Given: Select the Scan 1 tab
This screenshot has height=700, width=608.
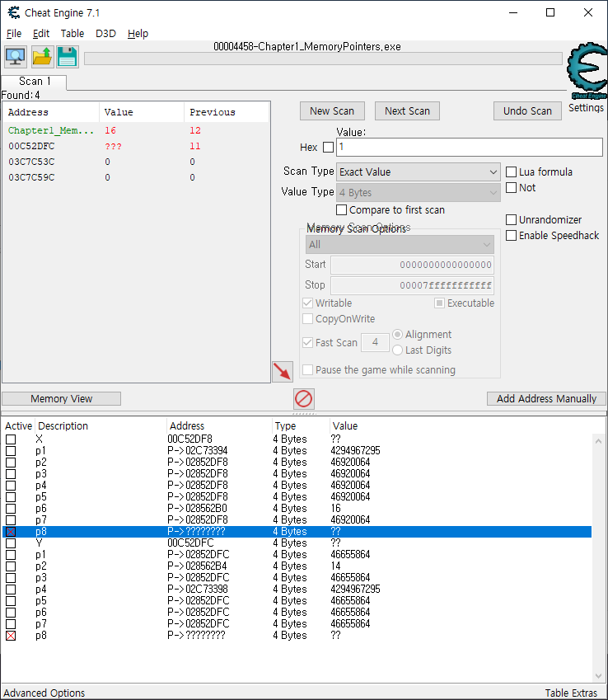Looking at the screenshot, I should pos(35,82).
